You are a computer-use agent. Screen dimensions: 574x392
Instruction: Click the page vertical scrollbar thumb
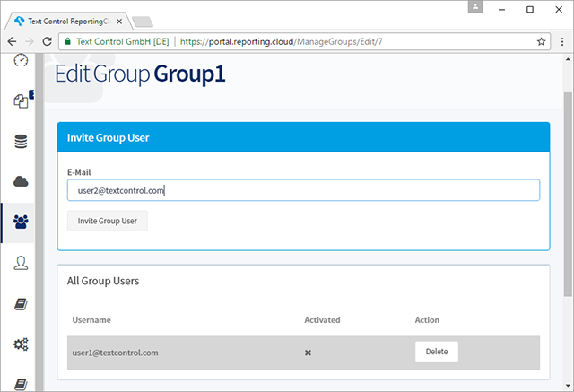pyautogui.click(x=568, y=194)
